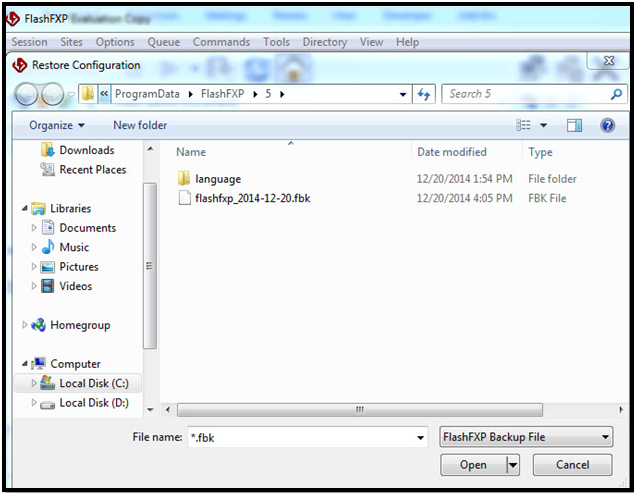Click the FlashFXP breadcrumb
This screenshot has height=493, width=634.
[x=222, y=94]
